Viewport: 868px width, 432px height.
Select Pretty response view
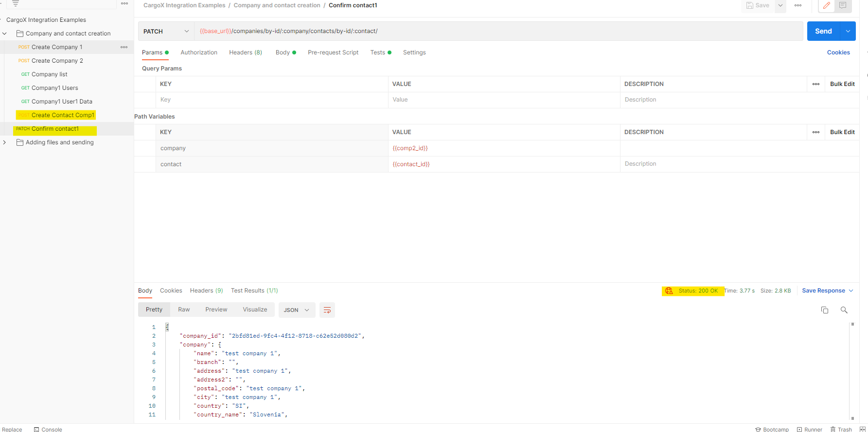point(154,310)
